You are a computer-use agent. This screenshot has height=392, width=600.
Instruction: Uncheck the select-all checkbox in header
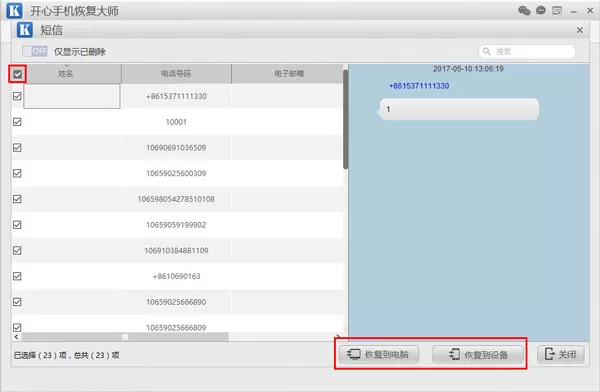tap(17, 74)
